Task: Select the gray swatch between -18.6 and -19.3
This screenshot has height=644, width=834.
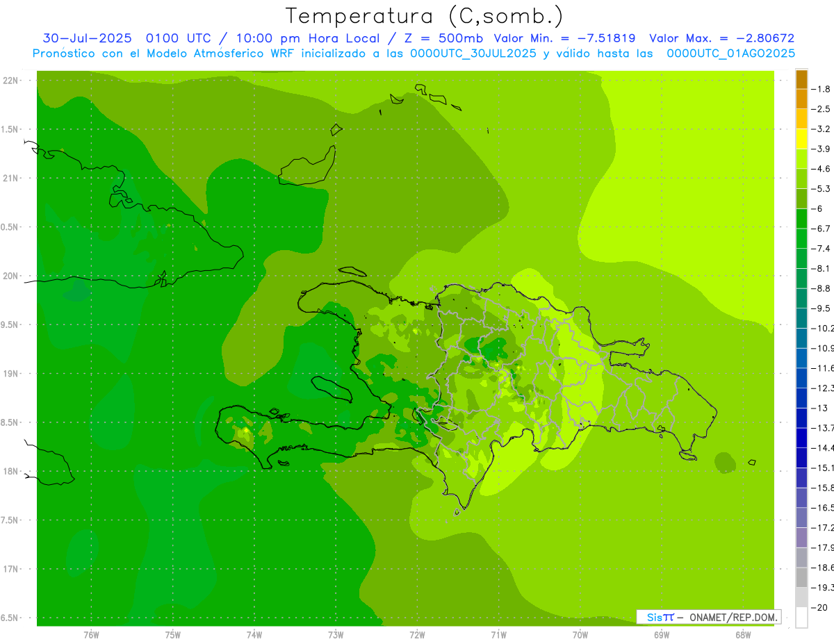Action: coord(801,577)
